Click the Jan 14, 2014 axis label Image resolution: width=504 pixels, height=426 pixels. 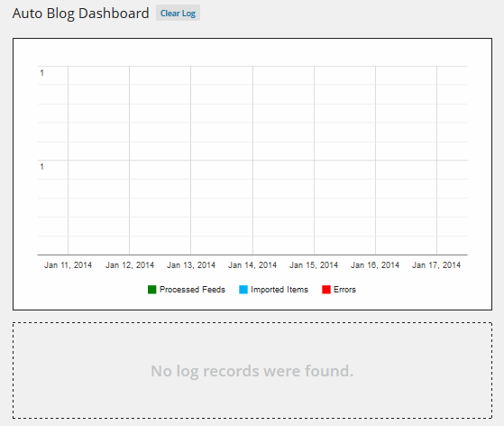pos(252,265)
